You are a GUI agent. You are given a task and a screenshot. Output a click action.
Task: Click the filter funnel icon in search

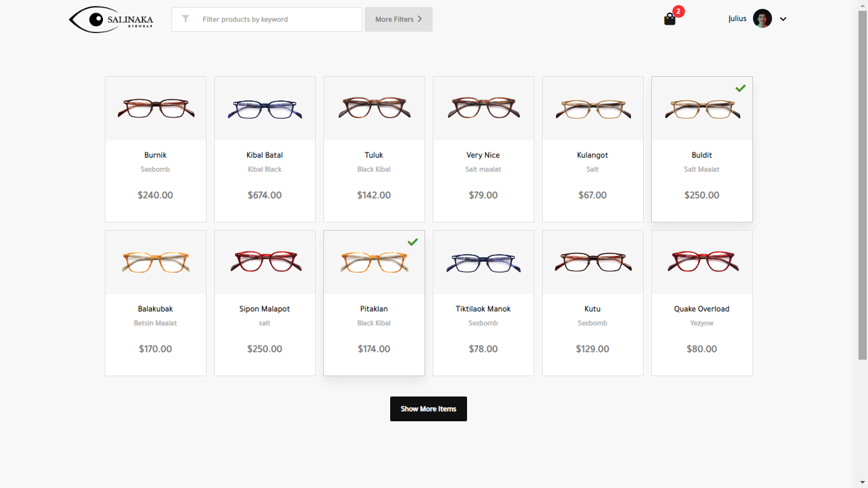pyautogui.click(x=186, y=19)
